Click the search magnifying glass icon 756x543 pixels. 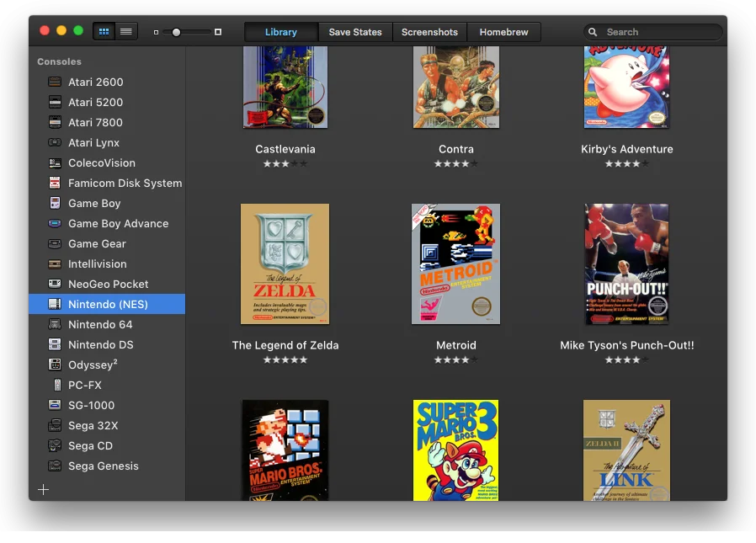click(x=594, y=31)
